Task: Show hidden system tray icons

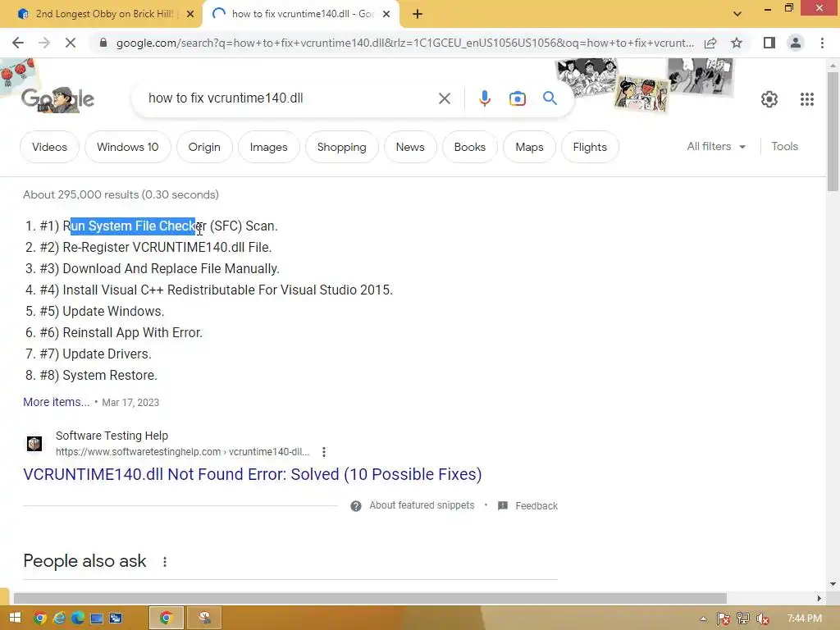Action: click(x=703, y=619)
